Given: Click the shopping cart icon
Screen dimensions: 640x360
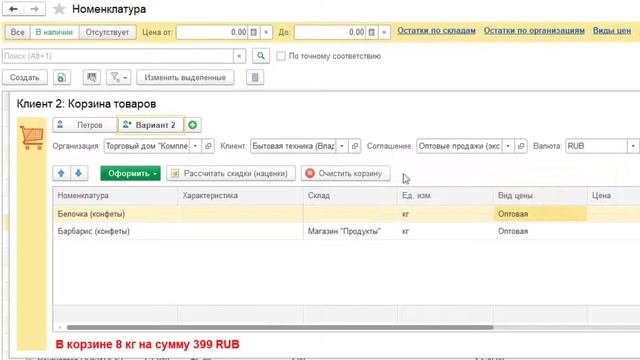Looking at the screenshot, I should pyautogui.click(x=32, y=138).
